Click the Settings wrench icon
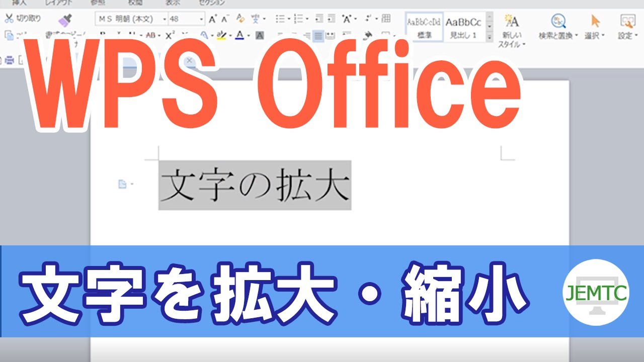This screenshot has height=362, width=644. (x=627, y=21)
